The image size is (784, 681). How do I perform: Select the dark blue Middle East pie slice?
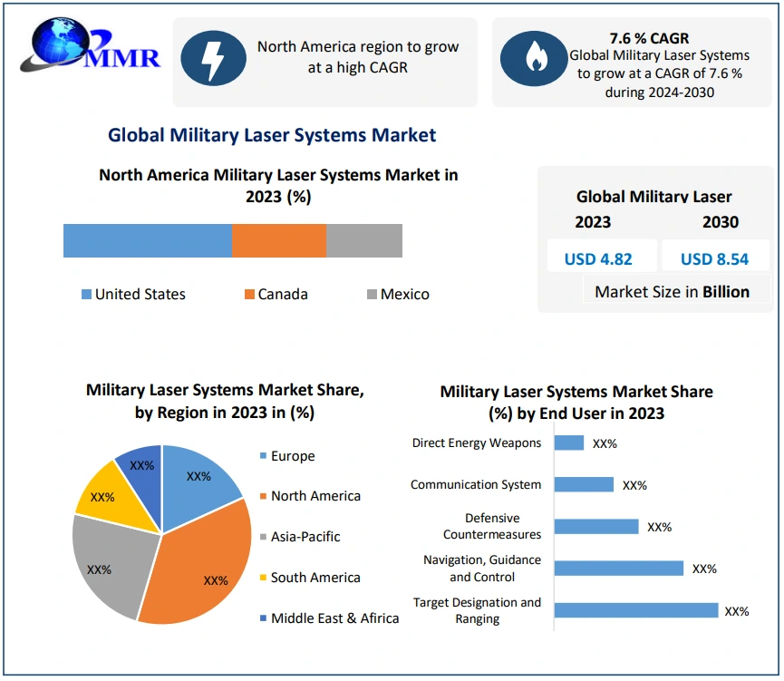click(x=141, y=466)
